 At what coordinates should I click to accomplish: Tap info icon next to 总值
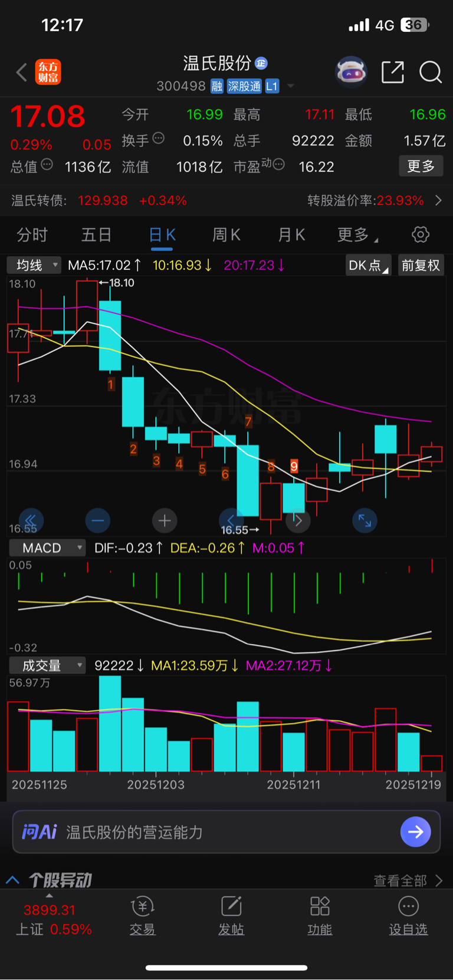(x=47, y=164)
